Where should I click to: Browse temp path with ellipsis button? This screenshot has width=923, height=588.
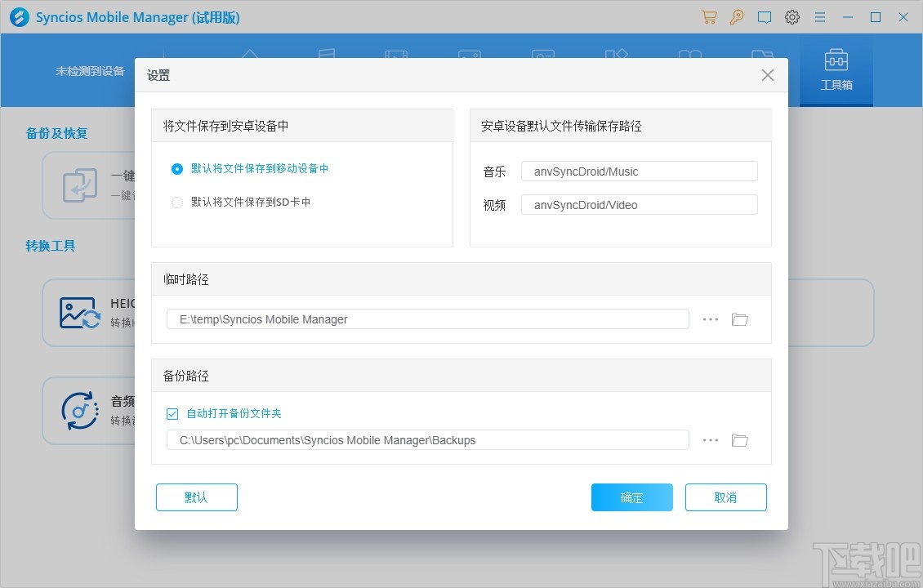(x=709, y=319)
